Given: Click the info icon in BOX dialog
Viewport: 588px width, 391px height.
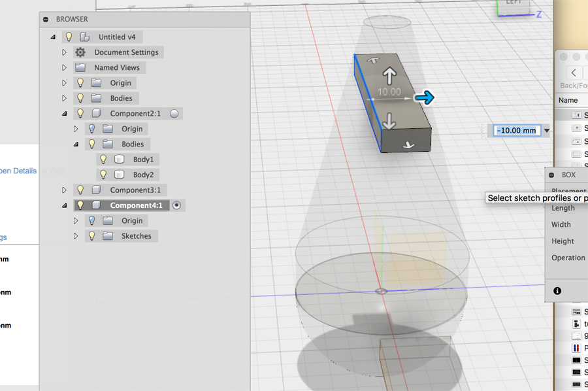Looking at the screenshot, I should (557, 291).
